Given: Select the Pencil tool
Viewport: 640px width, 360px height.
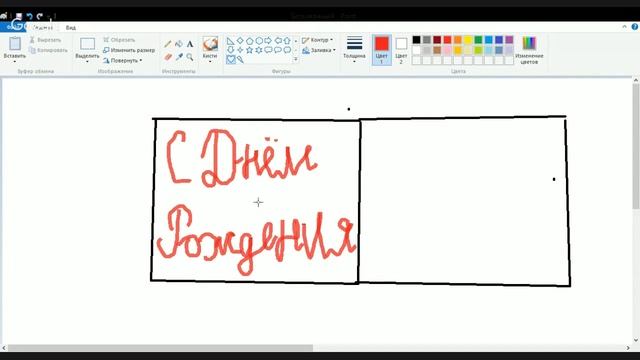Looking at the screenshot, I should [168, 44].
